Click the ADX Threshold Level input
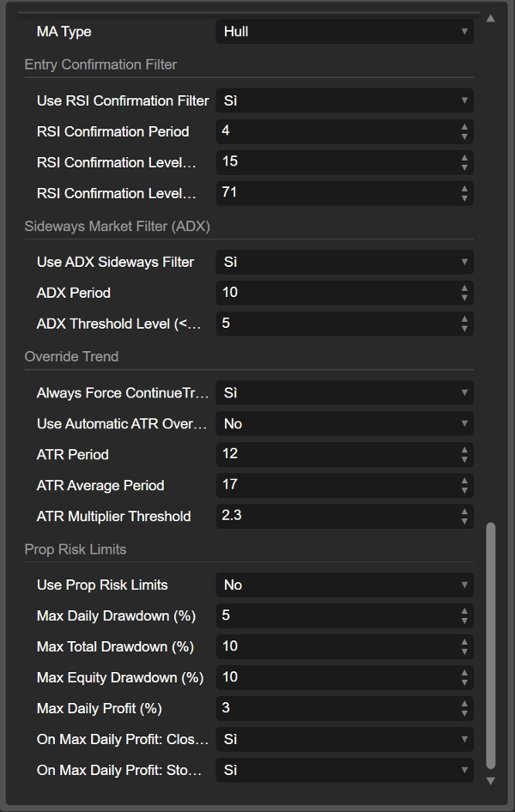Image resolution: width=515 pixels, height=812 pixels. pos(335,324)
